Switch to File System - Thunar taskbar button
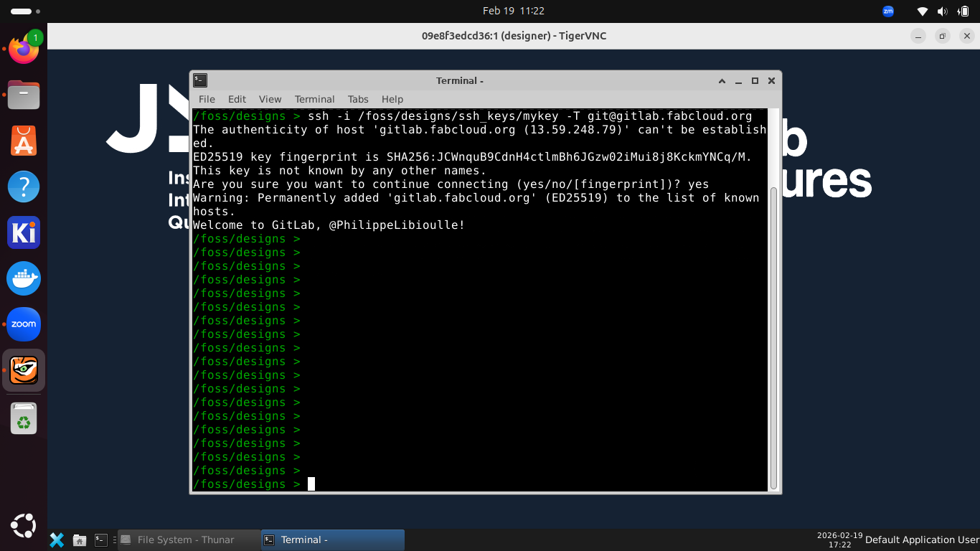 (x=187, y=540)
